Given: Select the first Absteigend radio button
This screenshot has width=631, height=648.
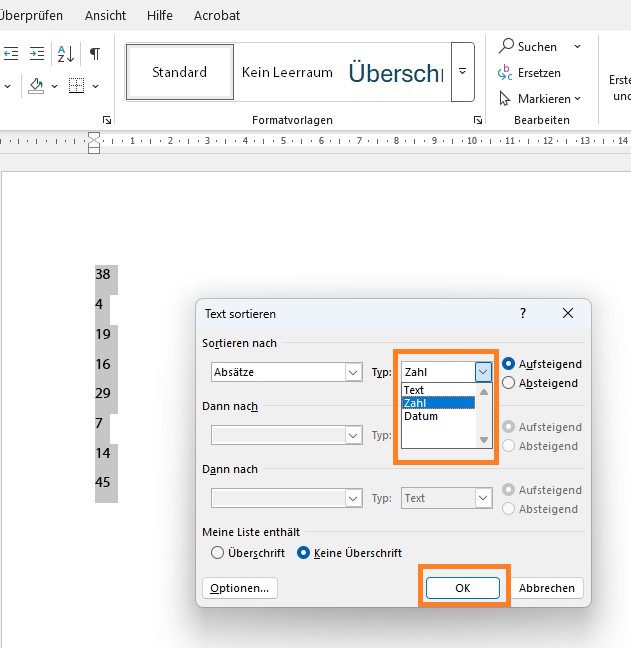Looking at the screenshot, I should (509, 383).
